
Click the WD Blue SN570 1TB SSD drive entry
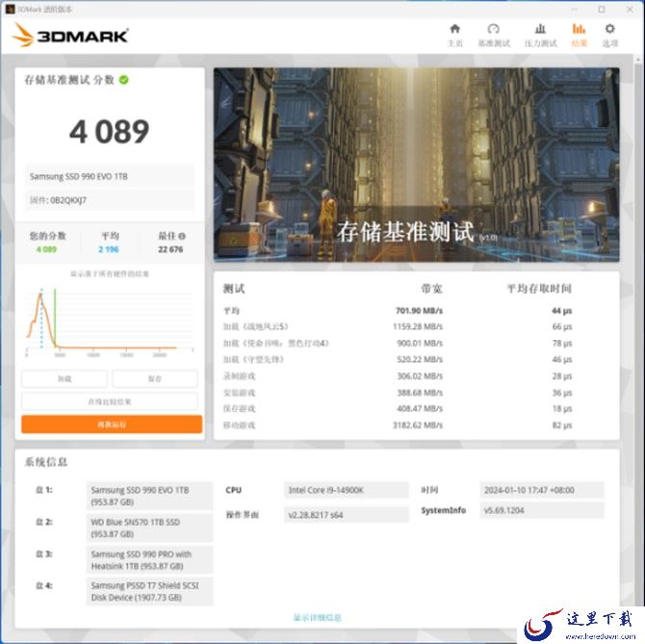150,528
